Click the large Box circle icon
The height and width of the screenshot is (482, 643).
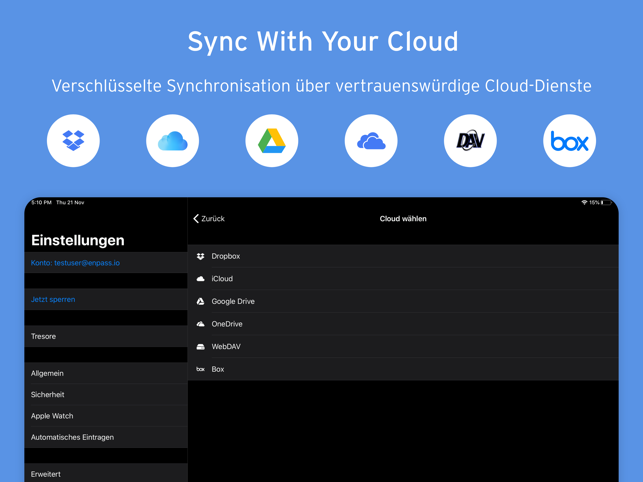pos(569,141)
